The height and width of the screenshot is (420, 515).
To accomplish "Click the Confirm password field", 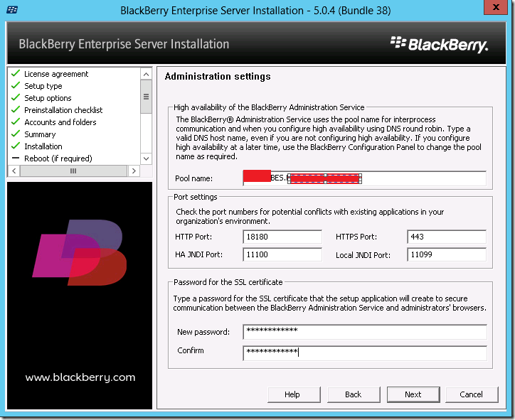I will point(365,353).
